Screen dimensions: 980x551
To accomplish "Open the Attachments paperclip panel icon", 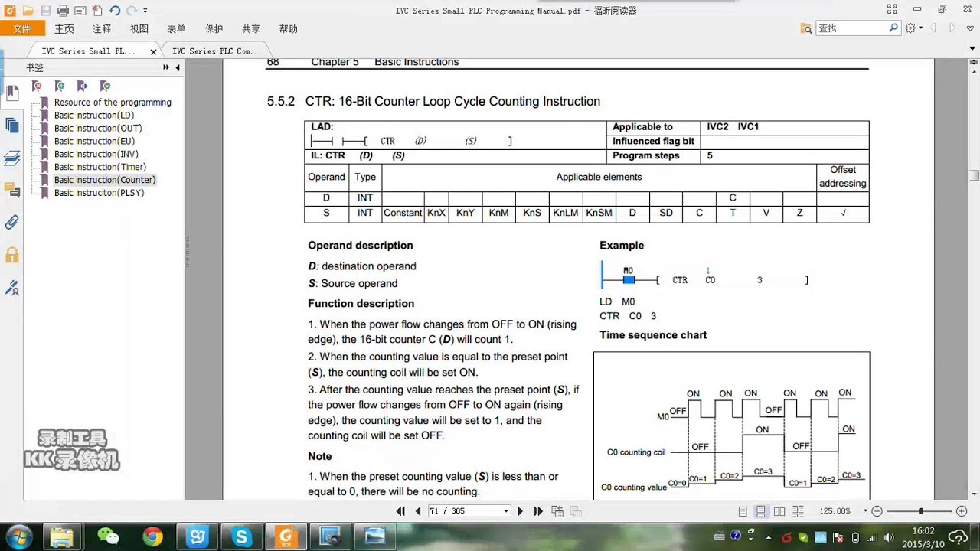I will tap(11, 223).
